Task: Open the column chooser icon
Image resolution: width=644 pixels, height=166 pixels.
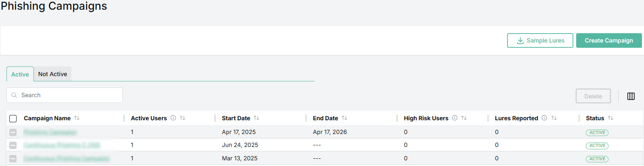Action: coord(631,96)
